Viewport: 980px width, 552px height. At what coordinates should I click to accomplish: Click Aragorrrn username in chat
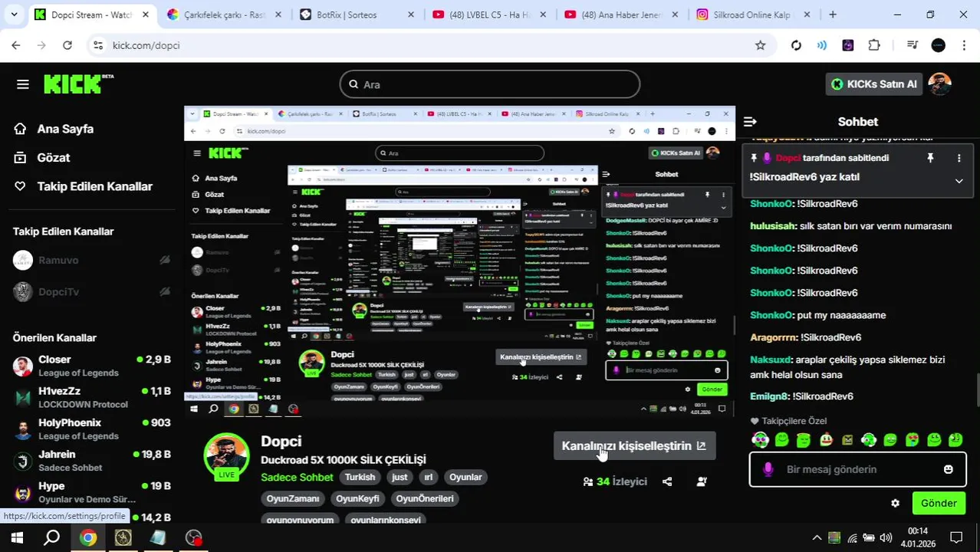[x=773, y=337]
